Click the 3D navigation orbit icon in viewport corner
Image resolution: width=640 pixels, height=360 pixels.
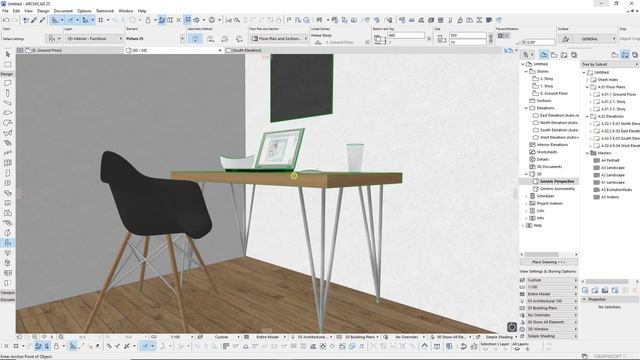pos(512,327)
